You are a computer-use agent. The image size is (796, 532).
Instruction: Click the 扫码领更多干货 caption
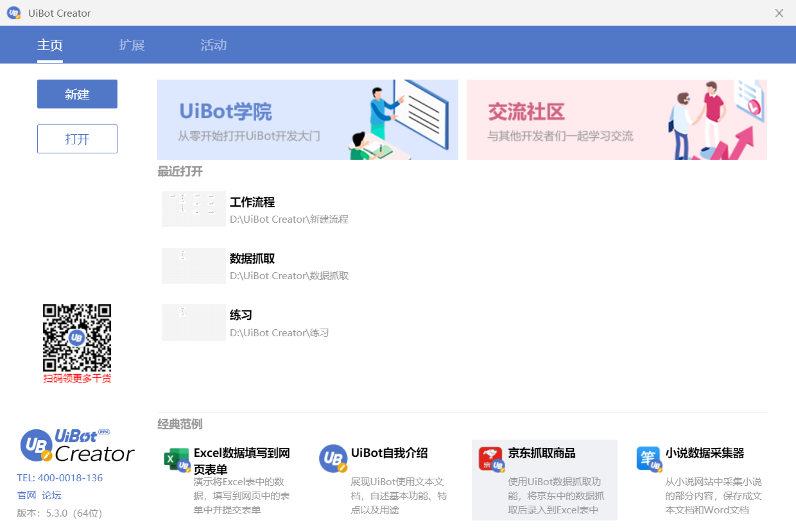[x=77, y=379]
